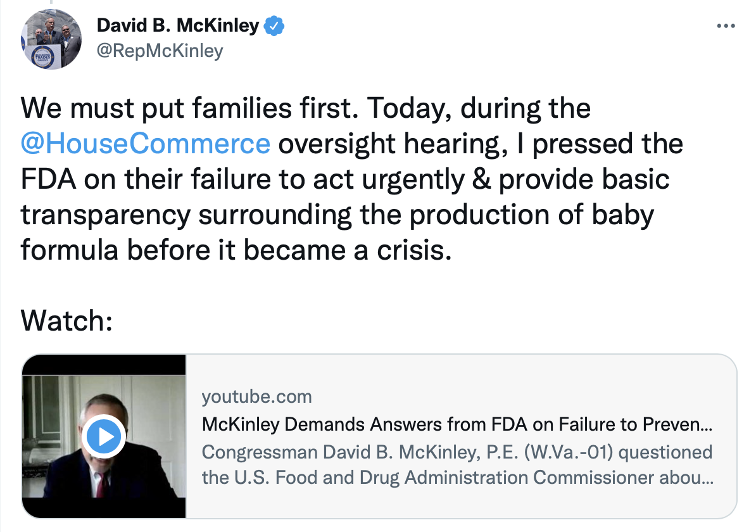Click the card description line starting "Congressman David B. McKinley"
This screenshot has height=532, width=756.
click(x=456, y=452)
